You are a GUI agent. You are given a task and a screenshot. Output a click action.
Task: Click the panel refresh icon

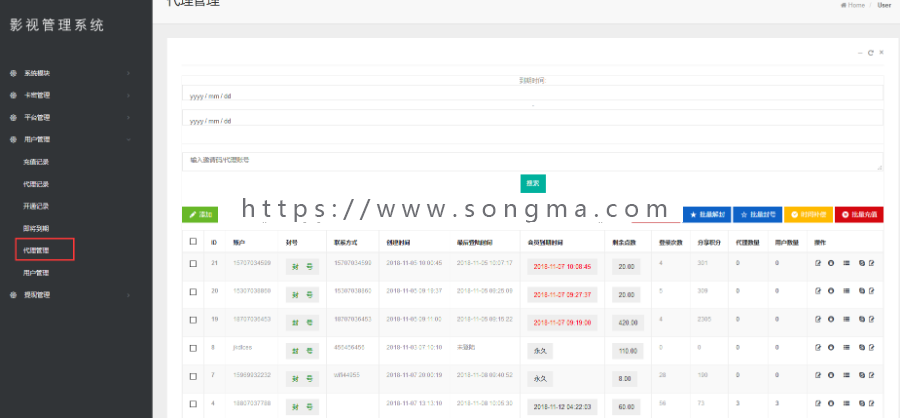point(871,53)
